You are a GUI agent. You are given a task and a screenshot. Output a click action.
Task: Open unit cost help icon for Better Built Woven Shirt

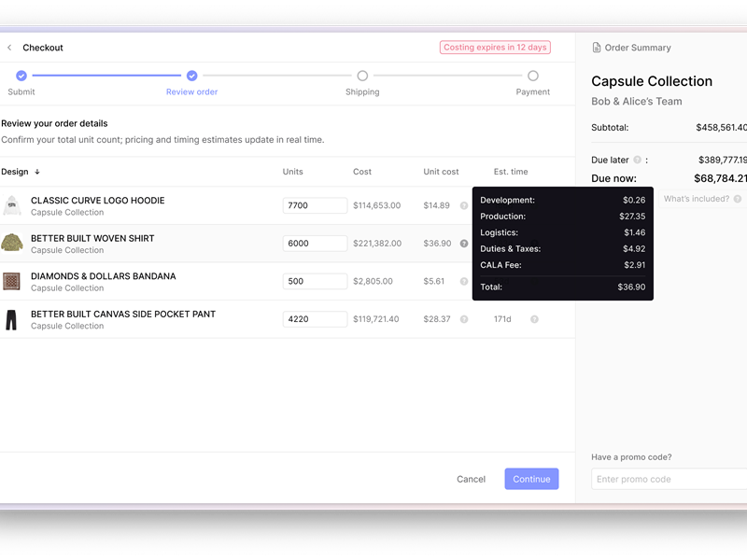click(463, 244)
